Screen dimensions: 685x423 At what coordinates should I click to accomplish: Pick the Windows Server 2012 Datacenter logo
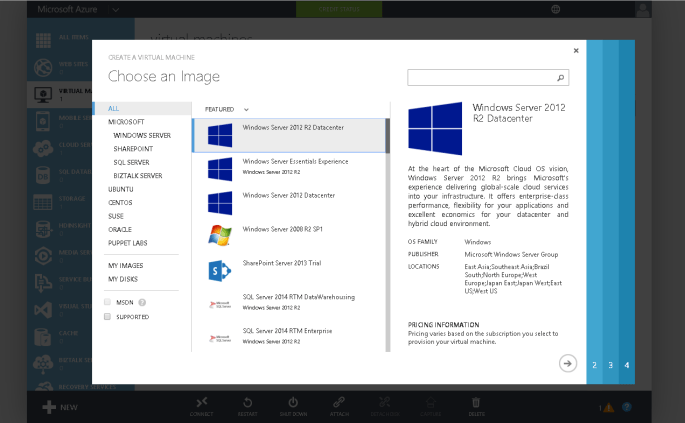coord(220,203)
